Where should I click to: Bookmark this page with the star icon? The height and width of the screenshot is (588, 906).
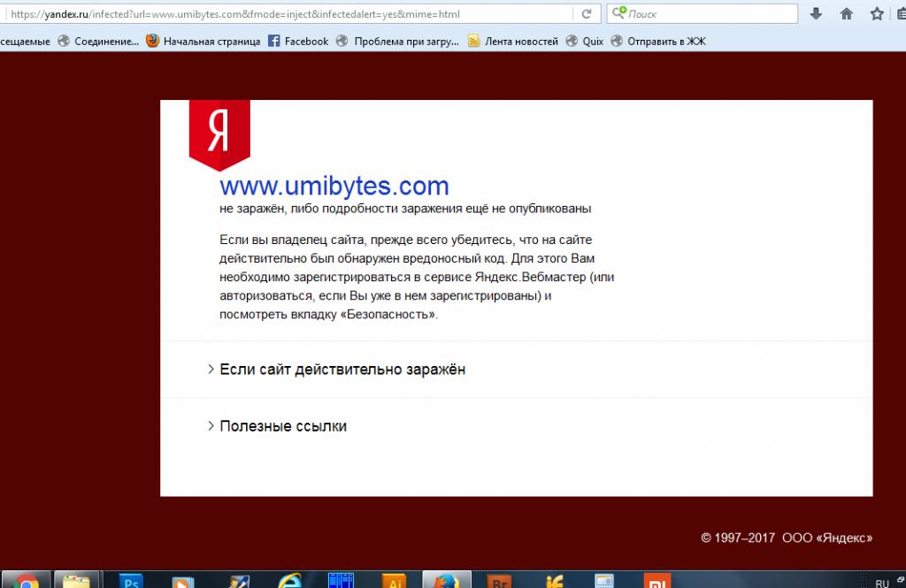click(877, 13)
